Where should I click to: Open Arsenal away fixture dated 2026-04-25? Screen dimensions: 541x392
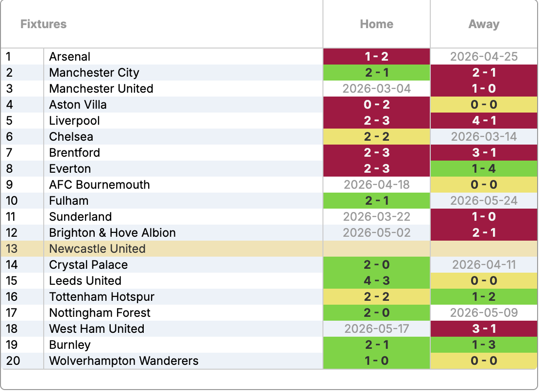coord(484,57)
